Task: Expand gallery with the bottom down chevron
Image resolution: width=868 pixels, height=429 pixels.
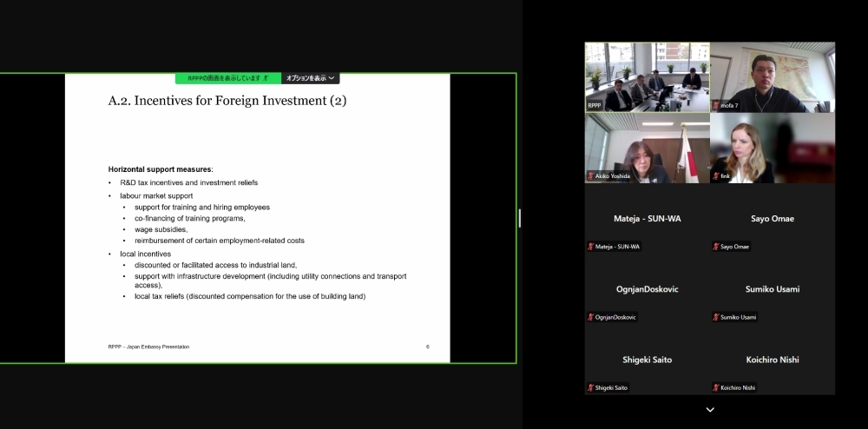Action: [710, 410]
